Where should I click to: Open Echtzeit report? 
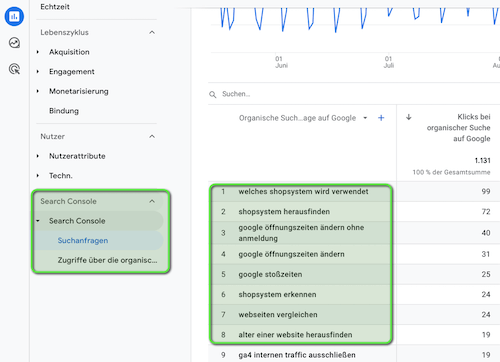coord(55,7)
